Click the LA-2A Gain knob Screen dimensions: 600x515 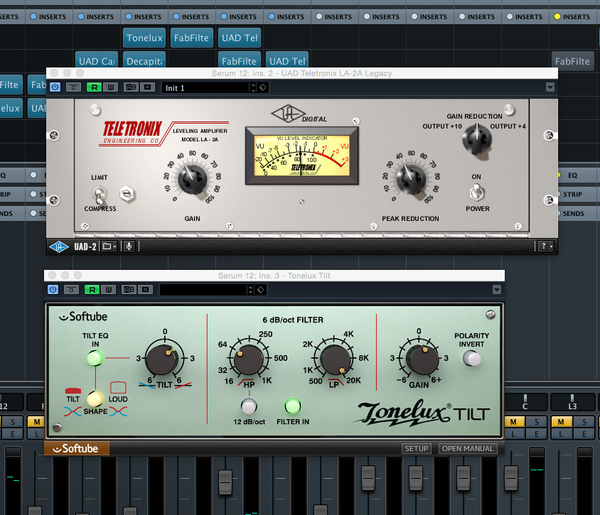192,179
